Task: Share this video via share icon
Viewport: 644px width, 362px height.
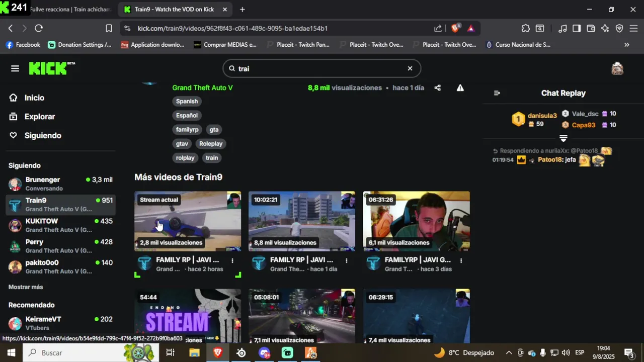Action: coord(437,87)
